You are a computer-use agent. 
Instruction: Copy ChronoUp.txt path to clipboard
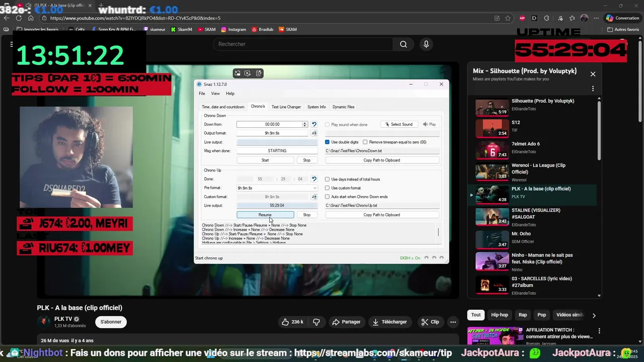tap(382, 215)
